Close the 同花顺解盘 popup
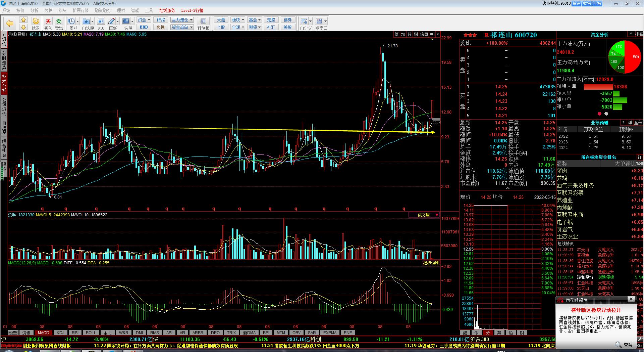Screen dimensions: 644x352 click(x=631, y=299)
